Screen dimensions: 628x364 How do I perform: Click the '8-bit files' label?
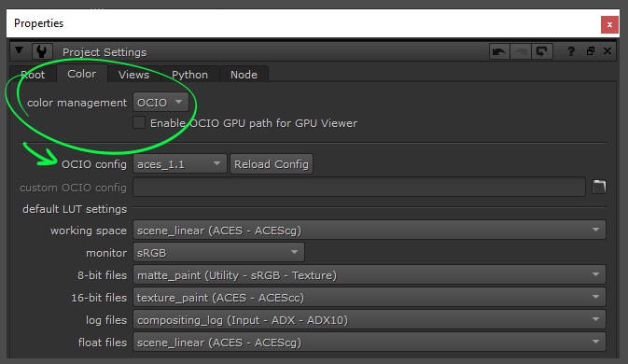[102, 275]
